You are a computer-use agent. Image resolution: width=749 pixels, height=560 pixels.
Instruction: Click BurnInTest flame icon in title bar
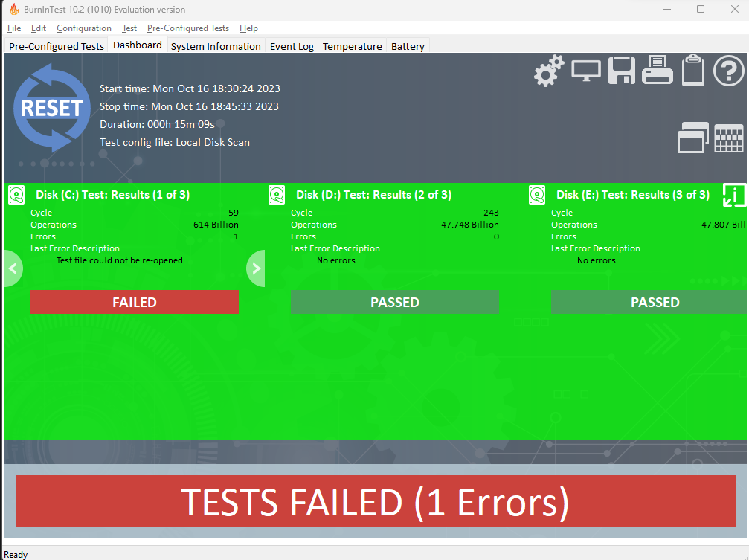click(x=14, y=9)
